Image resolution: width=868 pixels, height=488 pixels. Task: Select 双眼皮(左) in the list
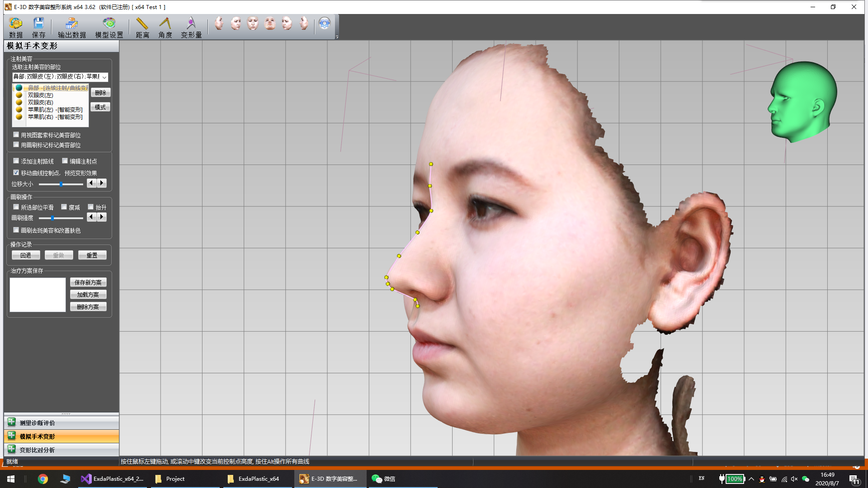point(41,95)
